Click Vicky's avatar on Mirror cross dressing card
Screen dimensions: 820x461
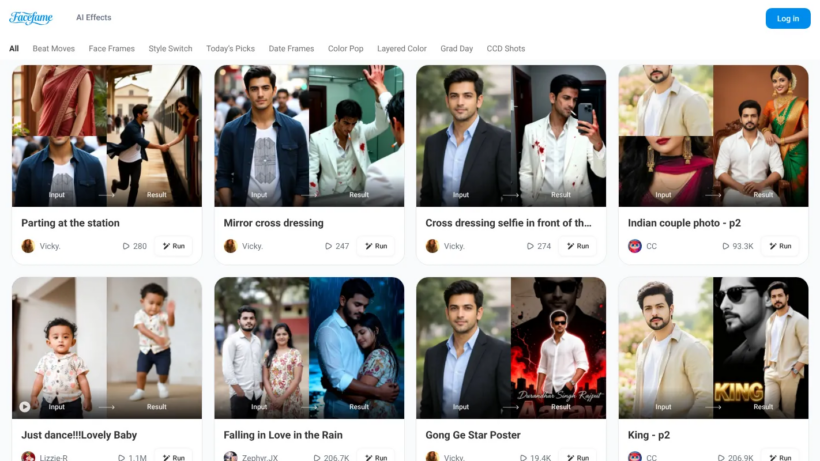point(230,246)
